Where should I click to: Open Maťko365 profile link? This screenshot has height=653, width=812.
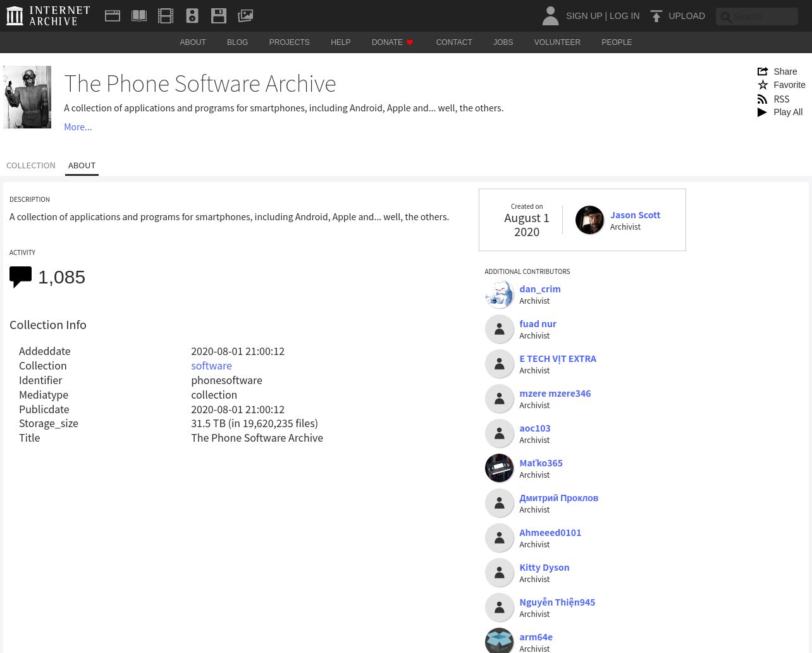(541, 463)
